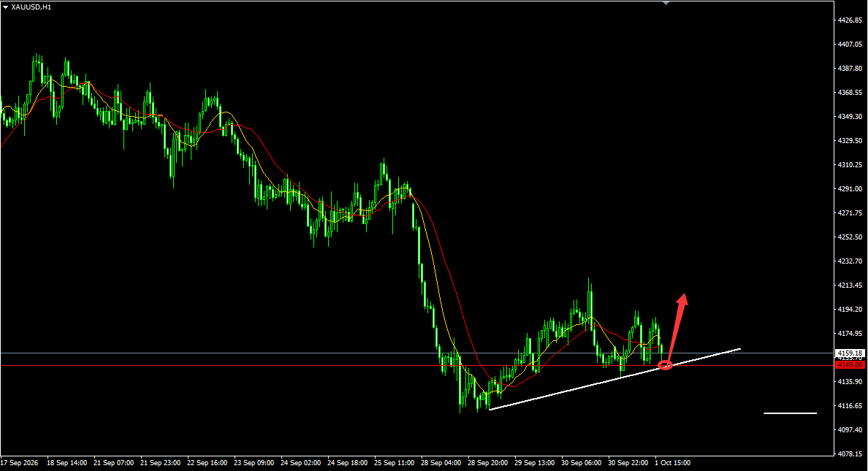Click the 17 Sep 2026 date label
This screenshot has width=868, height=471.
(x=20, y=463)
